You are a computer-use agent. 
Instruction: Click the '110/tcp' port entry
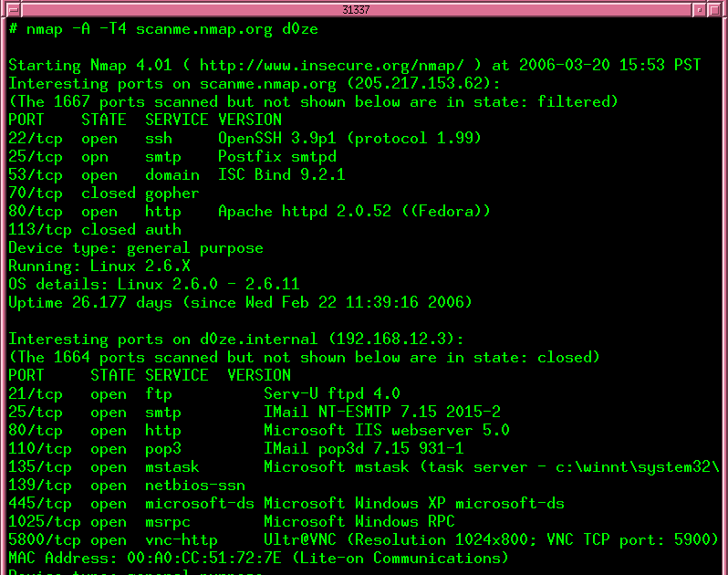pyautogui.click(x=40, y=449)
